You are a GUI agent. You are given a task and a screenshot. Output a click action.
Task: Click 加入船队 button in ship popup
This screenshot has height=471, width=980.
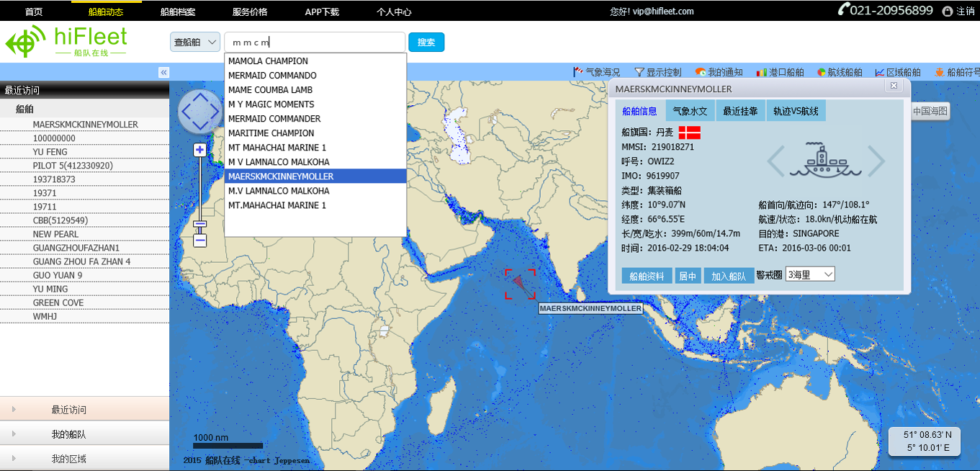[x=728, y=276]
